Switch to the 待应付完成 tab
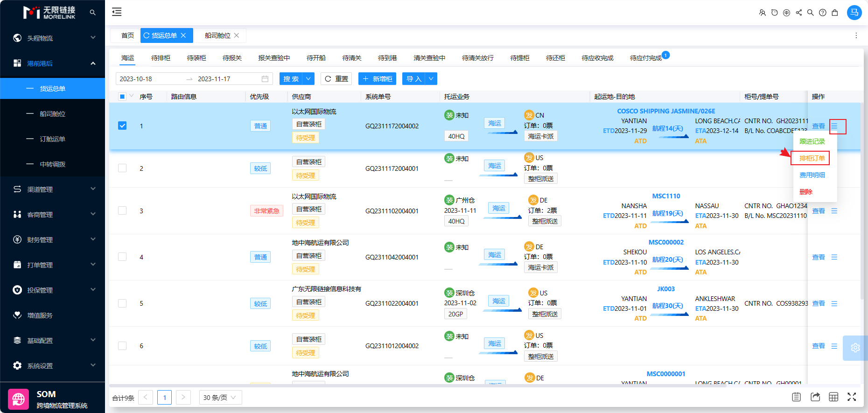 (x=646, y=58)
